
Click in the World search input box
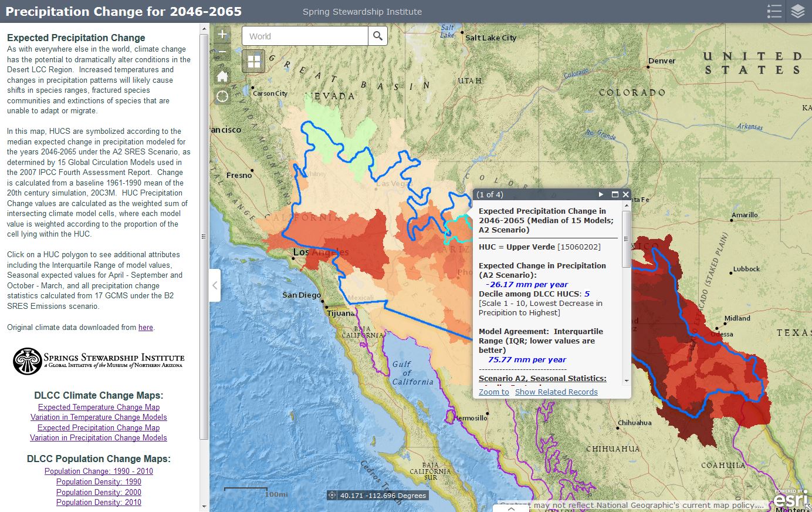tap(305, 36)
